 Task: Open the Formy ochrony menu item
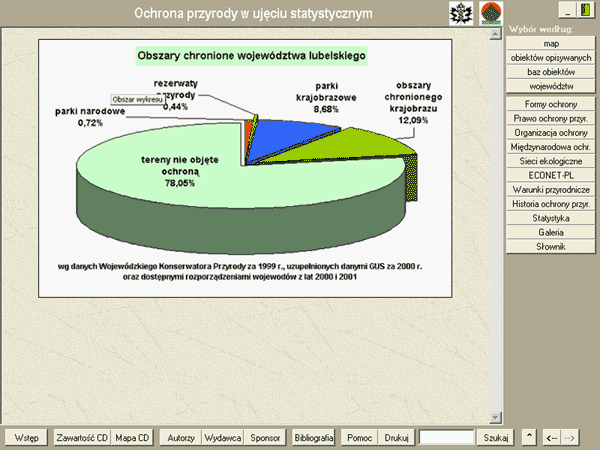pyautogui.click(x=551, y=104)
